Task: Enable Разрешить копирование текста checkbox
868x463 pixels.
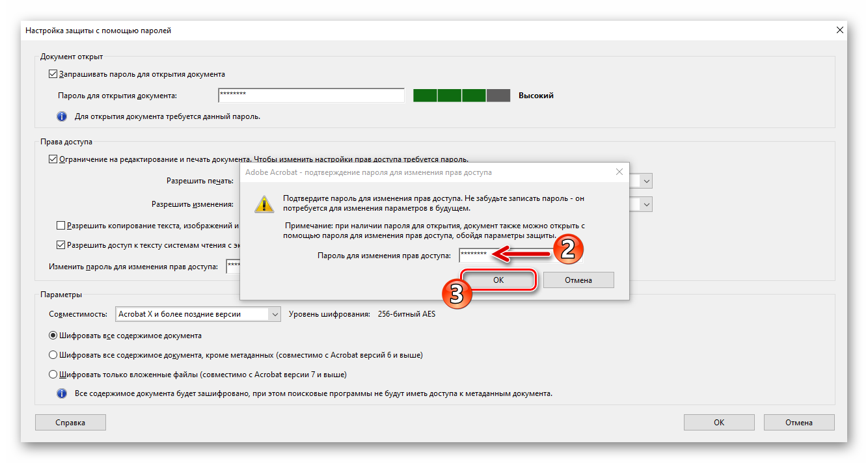Action: (61, 226)
